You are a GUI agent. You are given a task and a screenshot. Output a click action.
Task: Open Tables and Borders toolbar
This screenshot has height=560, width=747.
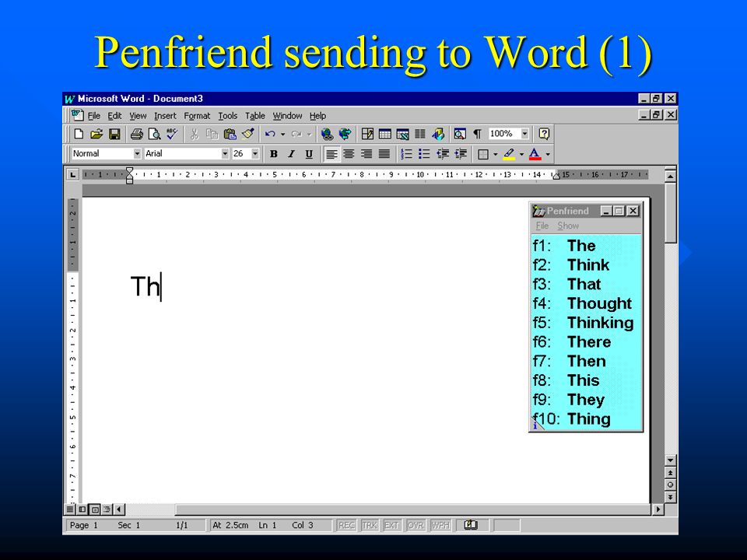pyautogui.click(x=367, y=135)
